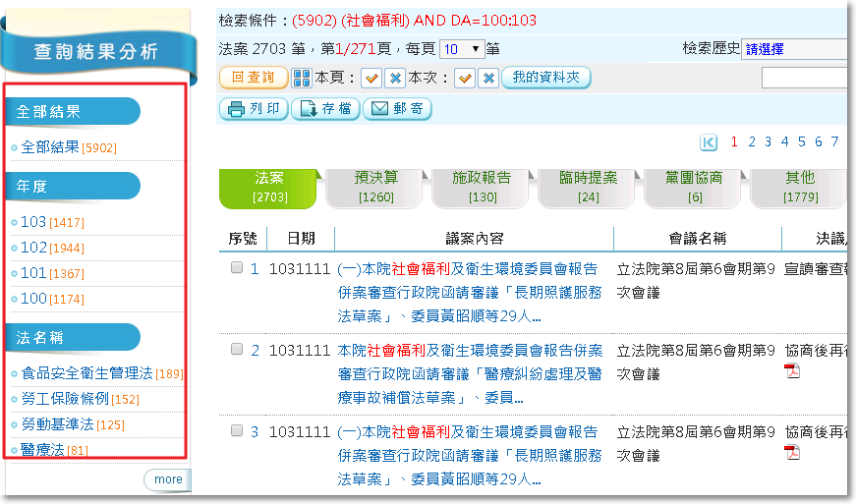Open the 施政報告 tab
The image size is (856, 504).
pyautogui.click(x=482, y=187)
